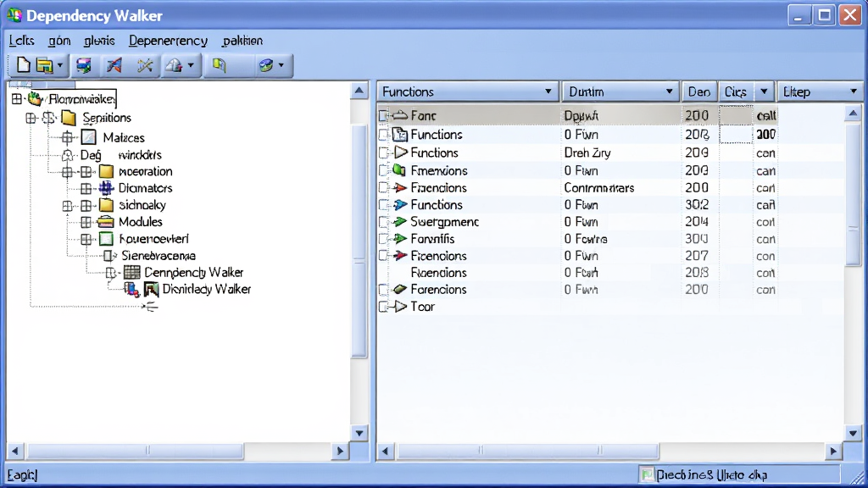
Task: Click the left tree panel scroll up arrow
Action: pyautogui.click(x=359, y=90)
